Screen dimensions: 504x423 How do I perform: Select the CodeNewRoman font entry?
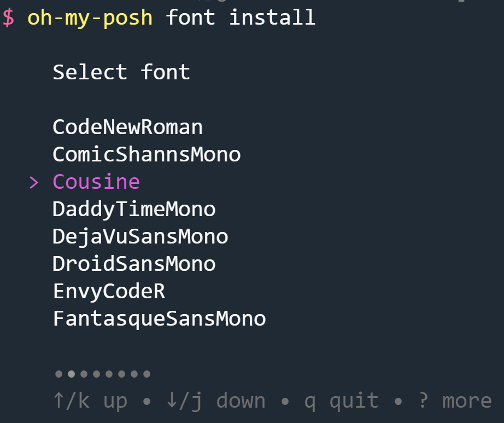point(127,128)
